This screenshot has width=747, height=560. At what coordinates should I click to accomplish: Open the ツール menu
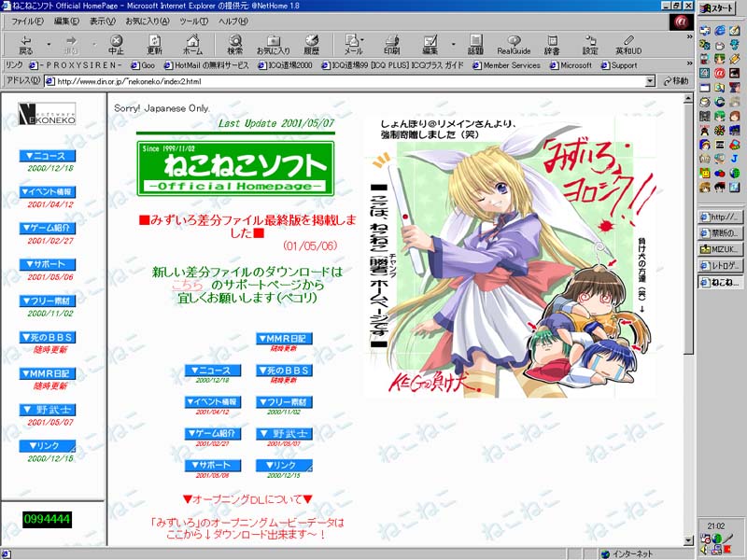coord(193,21)
